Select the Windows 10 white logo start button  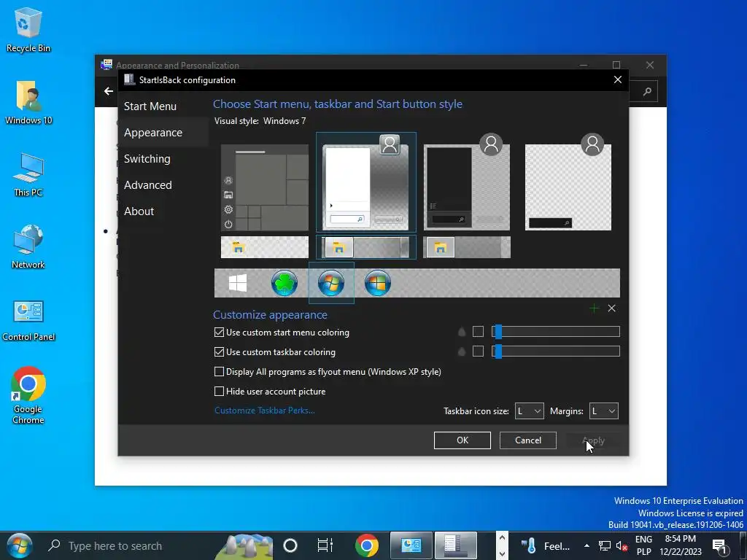point(238,283)
